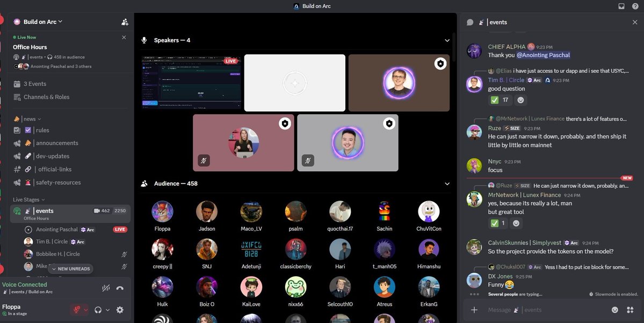Open microphone input options dropdown arrow
Screen dimensions: 644x323
point(85,310)
